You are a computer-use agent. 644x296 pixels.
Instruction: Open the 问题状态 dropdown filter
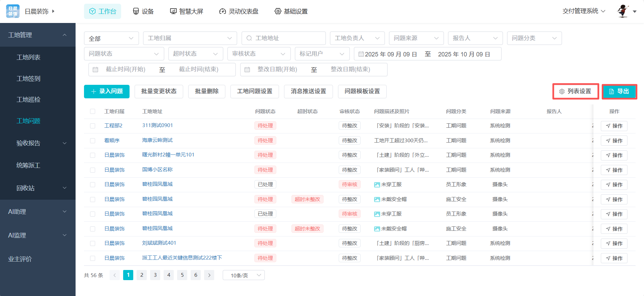point(123,54)
